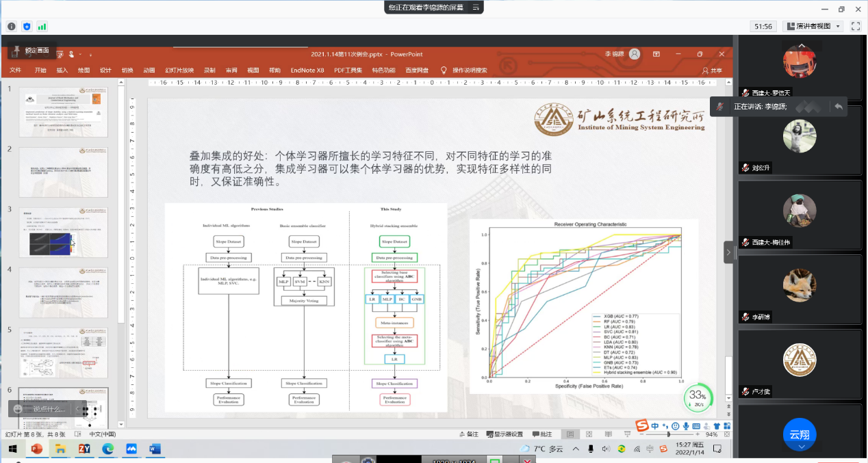Select slide 3 thumbnail

pos(64,233)
